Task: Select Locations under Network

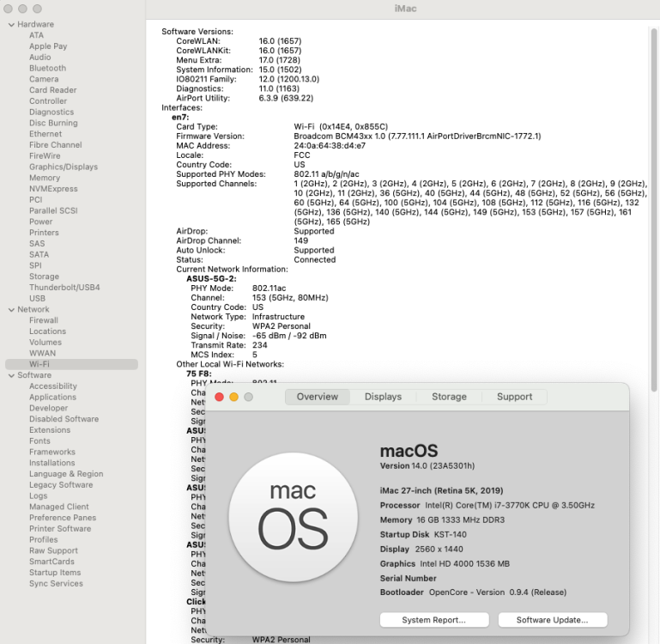Action: (47, 331)
